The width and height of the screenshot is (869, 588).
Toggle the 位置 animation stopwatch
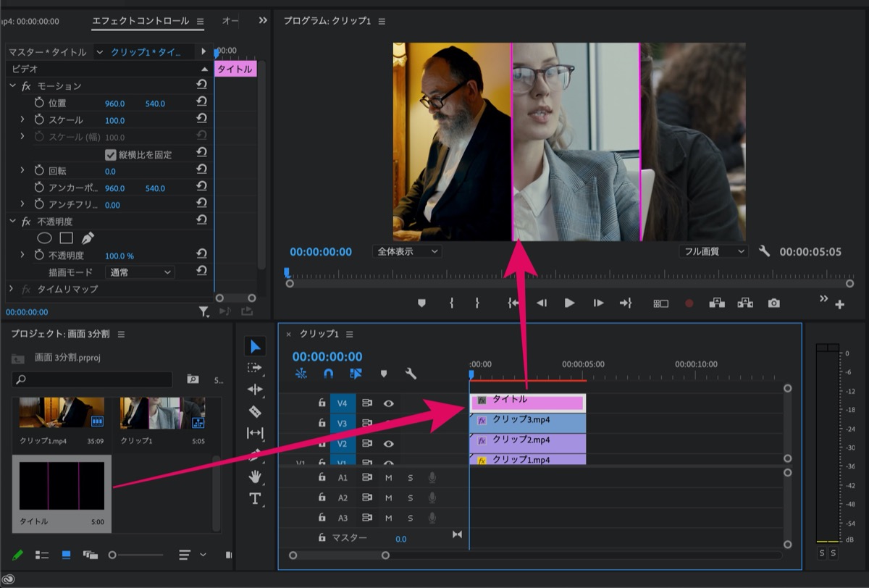[x=39, y=103]
